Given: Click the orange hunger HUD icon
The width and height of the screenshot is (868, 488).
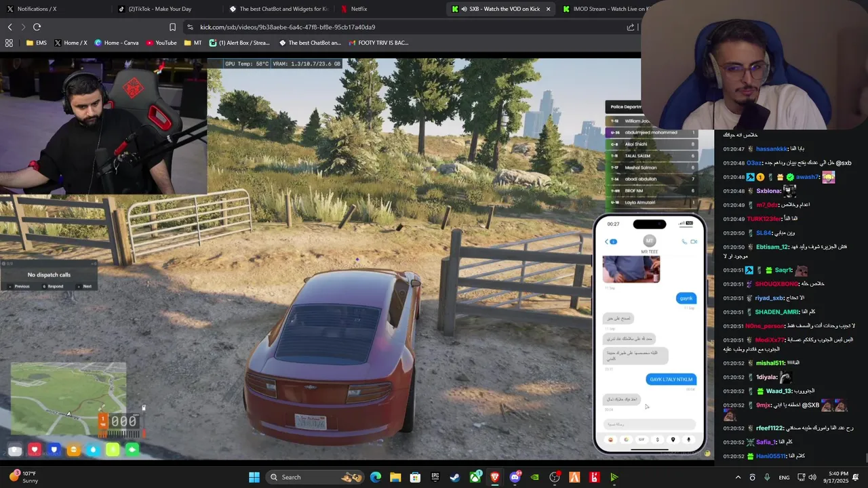Looking at the screenshot, I should [73, 449].
